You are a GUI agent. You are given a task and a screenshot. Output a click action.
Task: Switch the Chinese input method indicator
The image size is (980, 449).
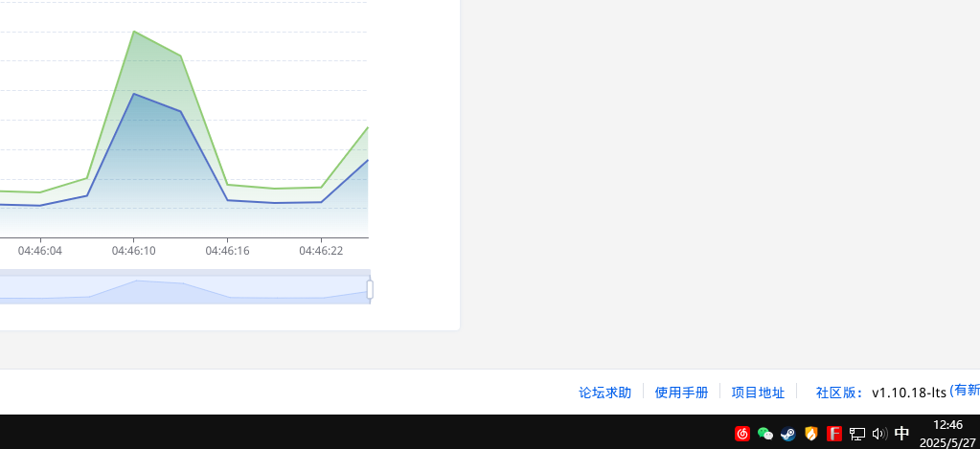click(x=901, y=434)
